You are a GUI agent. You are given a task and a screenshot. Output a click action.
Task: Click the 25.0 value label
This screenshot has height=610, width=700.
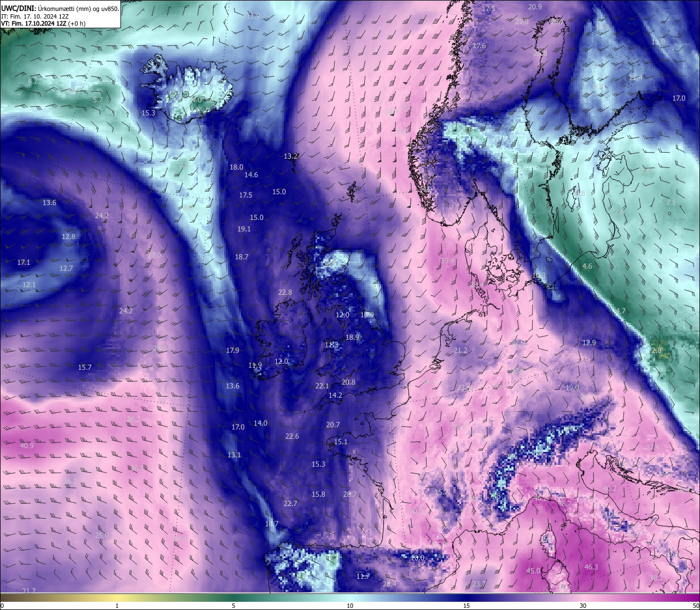(102, 536)
